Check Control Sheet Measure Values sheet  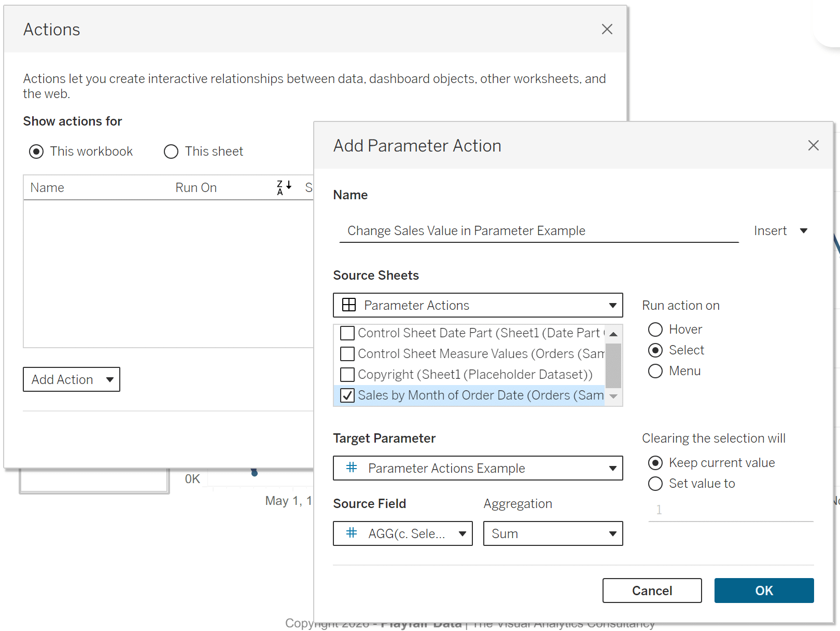point(347,353)
